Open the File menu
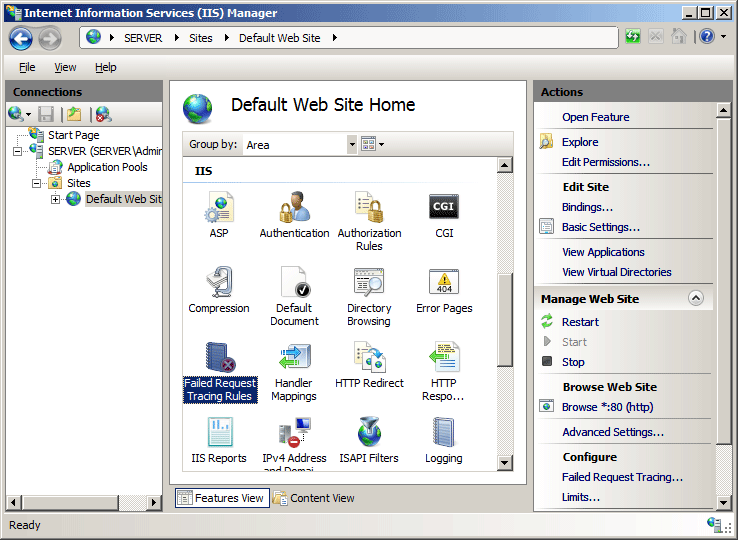The height and width of the screenshot is (540, 738). (27, 67)
